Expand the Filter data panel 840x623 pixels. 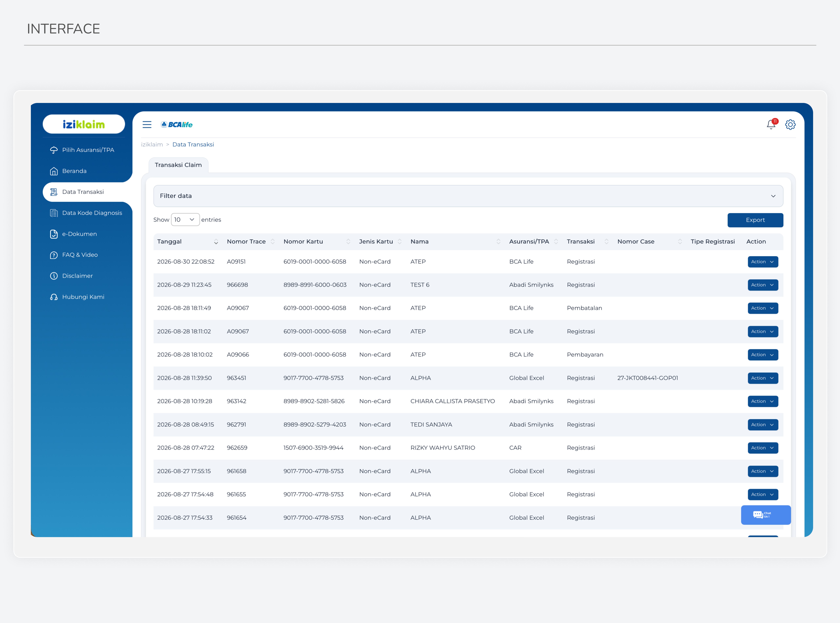pos(468,196)
